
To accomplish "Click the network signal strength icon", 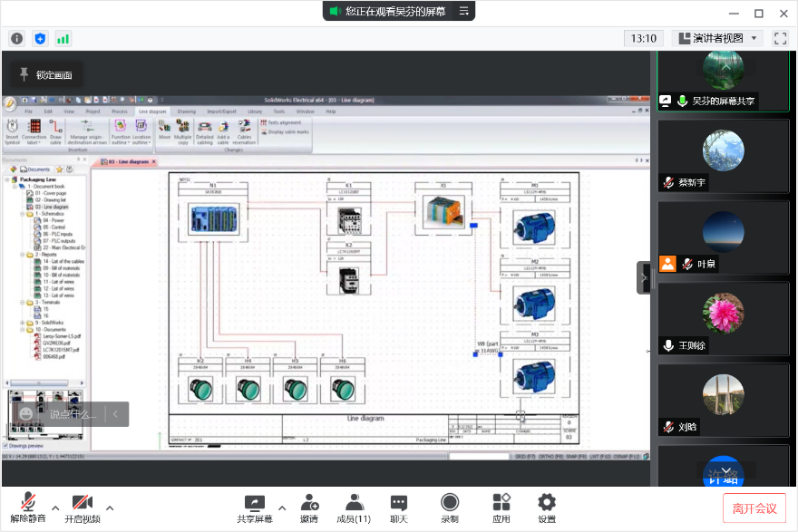I will pyautogui.click(x=63, y=38).
